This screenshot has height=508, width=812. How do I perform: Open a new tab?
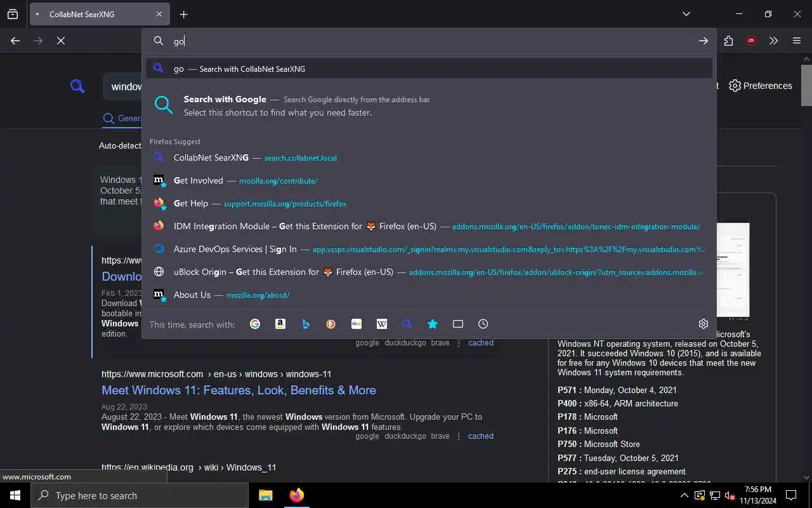184,14
